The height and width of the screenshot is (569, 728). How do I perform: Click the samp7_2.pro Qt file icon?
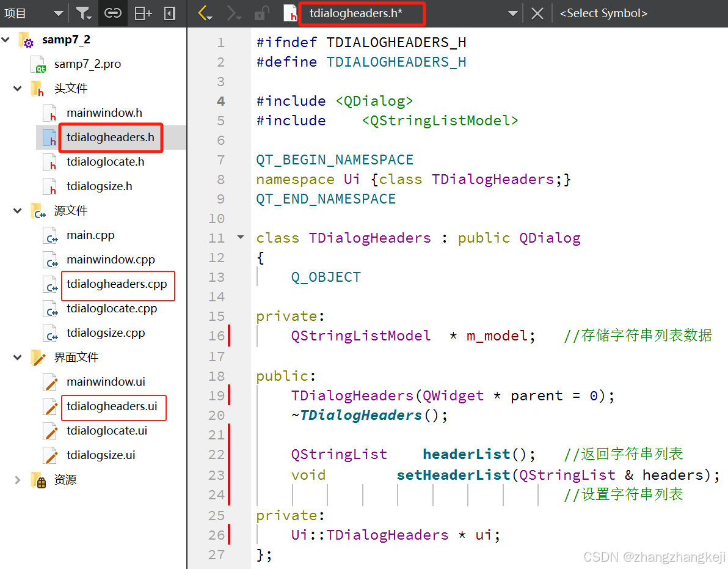(38, 64)
